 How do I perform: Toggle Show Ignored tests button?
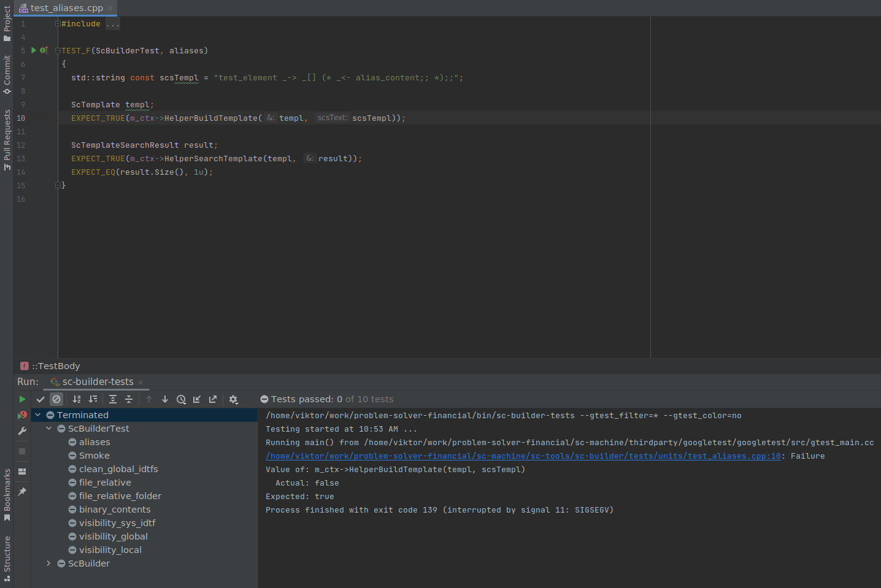(x=56, y=399)
